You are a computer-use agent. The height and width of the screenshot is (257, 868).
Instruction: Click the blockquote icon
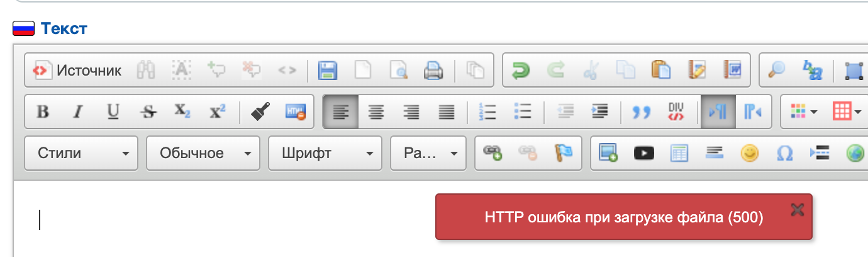coord(640,112)
